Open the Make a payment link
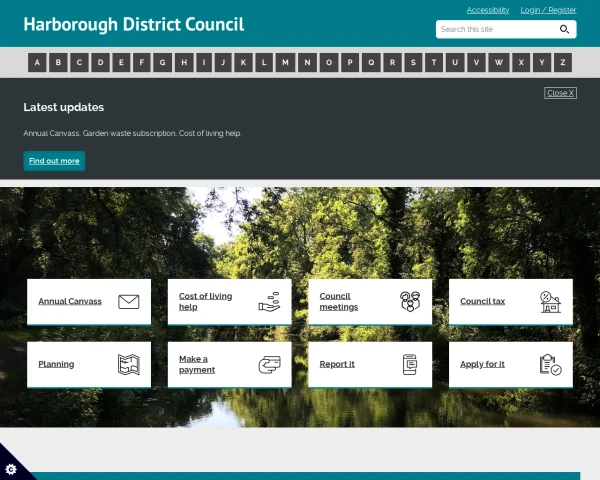This screenshot has height=480, width=600. (197, 364)
